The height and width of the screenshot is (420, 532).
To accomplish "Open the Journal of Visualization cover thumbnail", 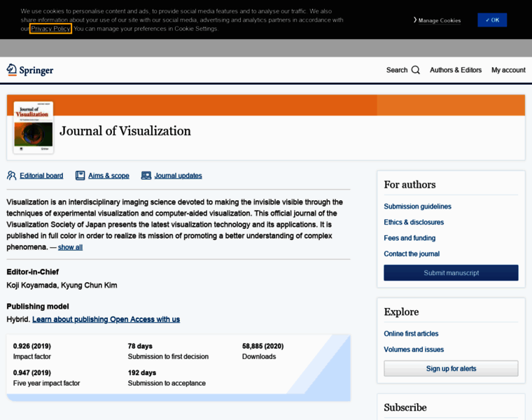I will point(34,127).
